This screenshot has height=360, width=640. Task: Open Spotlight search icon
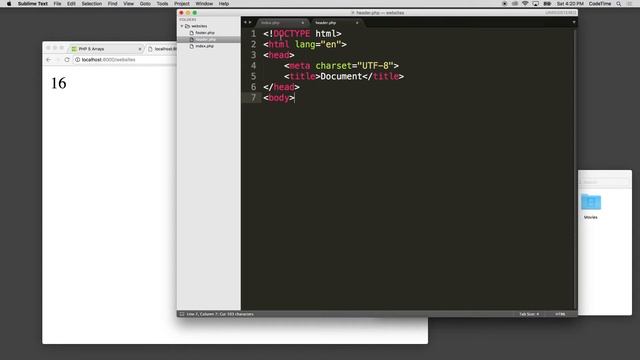pyautogui.click(x=619, y=4)
